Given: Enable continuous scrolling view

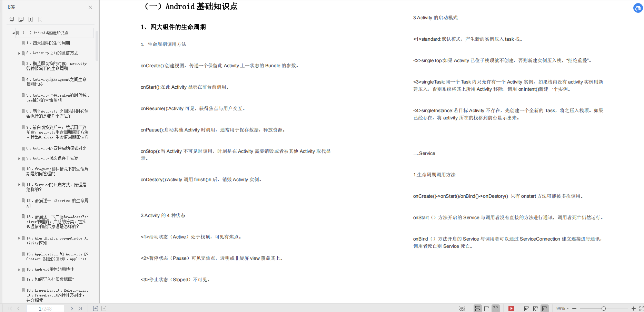Looking at the screenshot, I should tap(477, 309).
